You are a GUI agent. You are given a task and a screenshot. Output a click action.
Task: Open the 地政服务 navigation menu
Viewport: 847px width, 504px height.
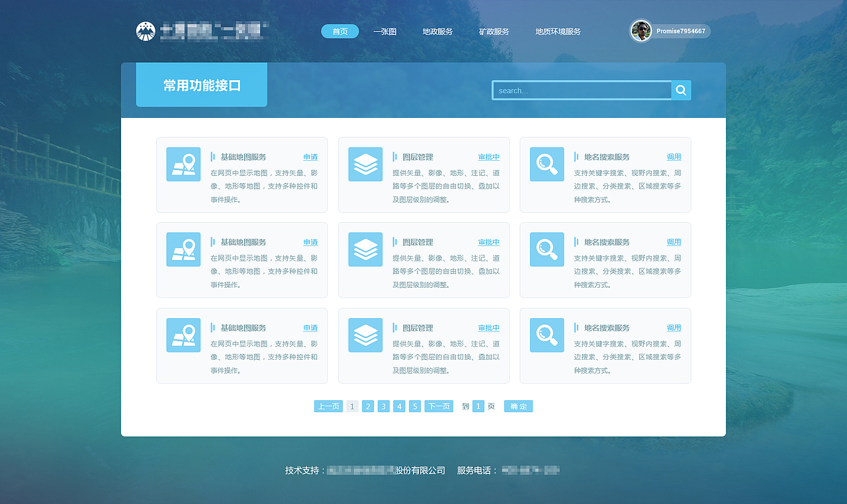tap(437, 31)
